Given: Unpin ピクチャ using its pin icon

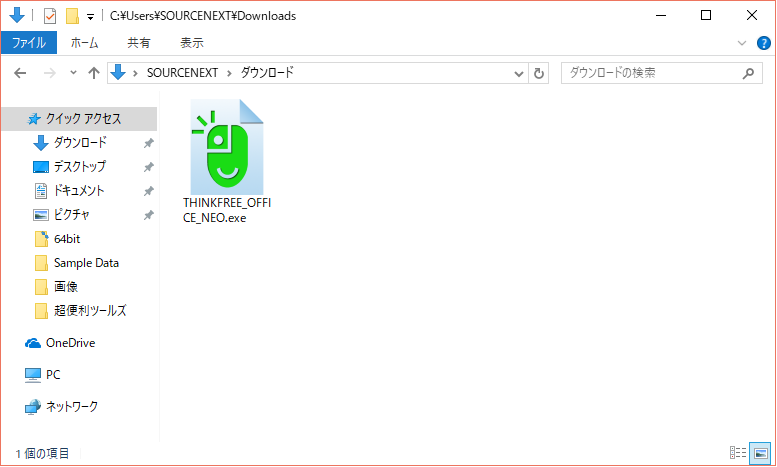Looking at the screenshot, I should 148,215.
